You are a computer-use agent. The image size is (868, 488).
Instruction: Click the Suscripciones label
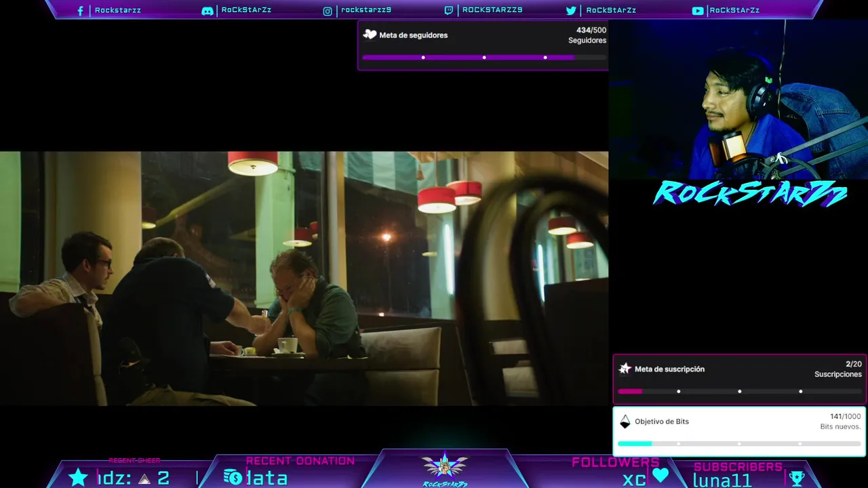point(838,374)
